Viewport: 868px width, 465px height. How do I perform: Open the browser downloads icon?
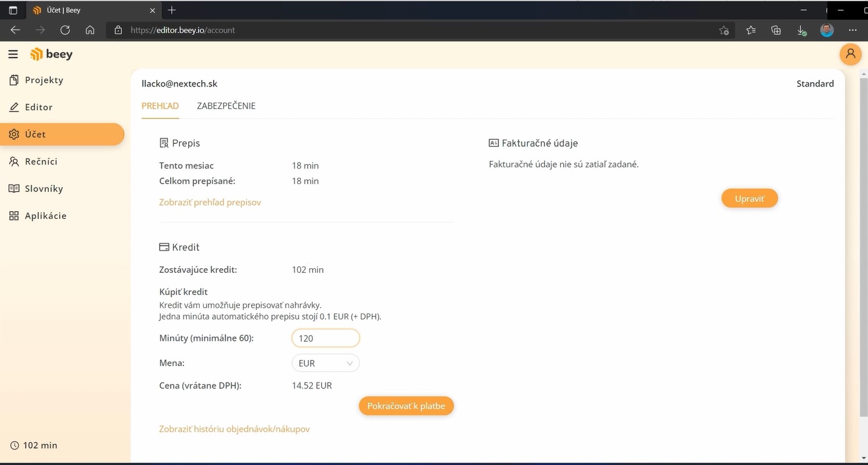click(801, 30)
